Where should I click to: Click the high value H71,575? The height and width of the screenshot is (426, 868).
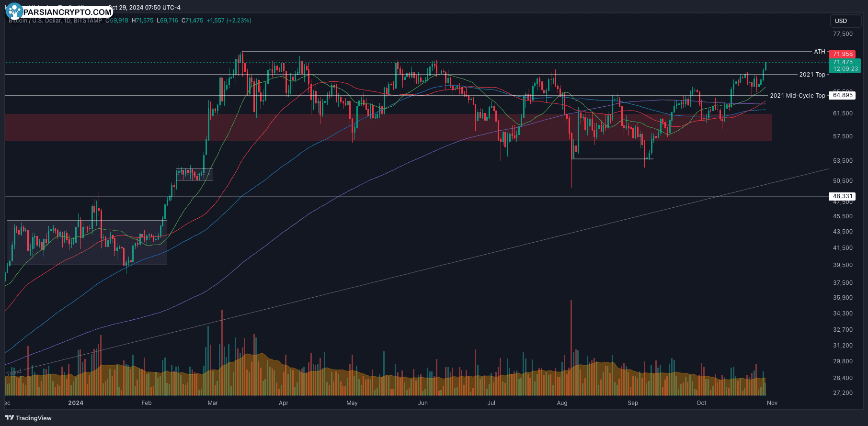(143, 21)
